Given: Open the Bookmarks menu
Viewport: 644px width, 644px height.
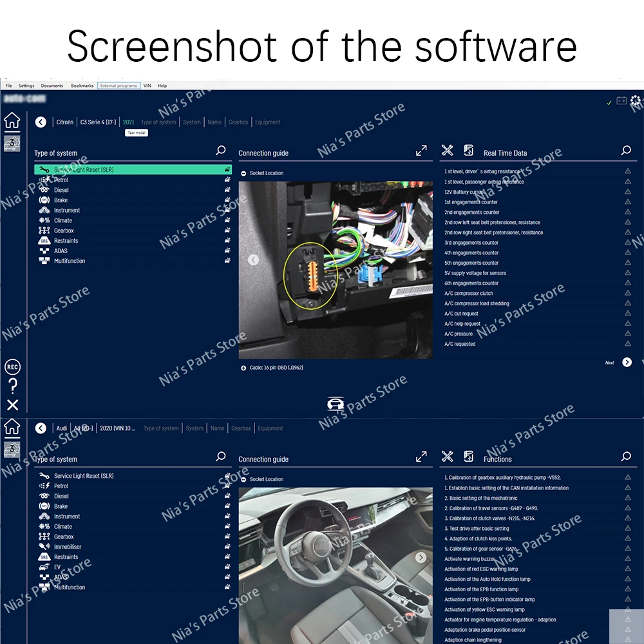Looking at the screenshot, I should (x=82, y=86).
